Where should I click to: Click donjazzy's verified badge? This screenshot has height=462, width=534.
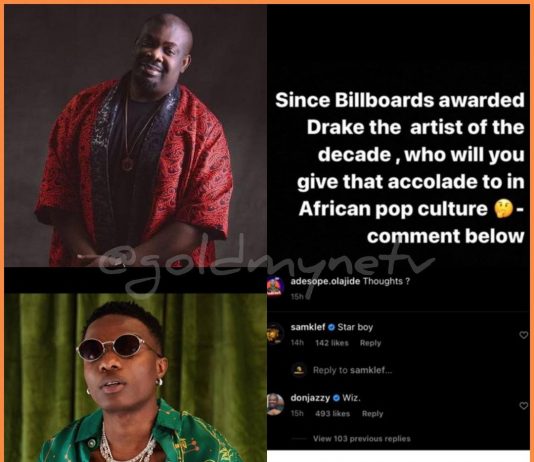point(336,398)
